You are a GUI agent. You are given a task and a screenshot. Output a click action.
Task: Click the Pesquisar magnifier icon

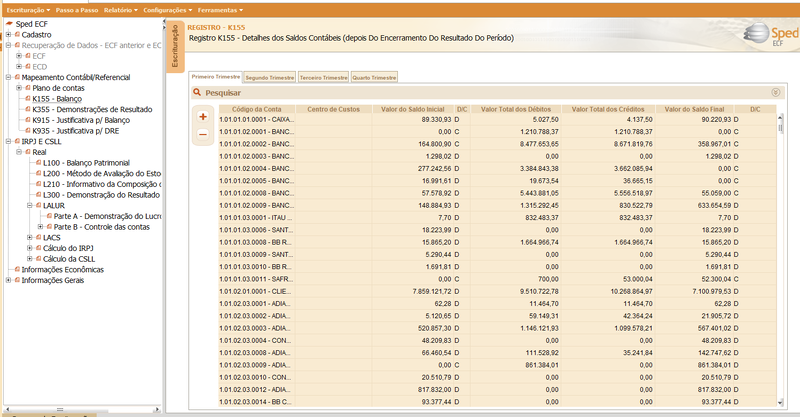[197, 92]
